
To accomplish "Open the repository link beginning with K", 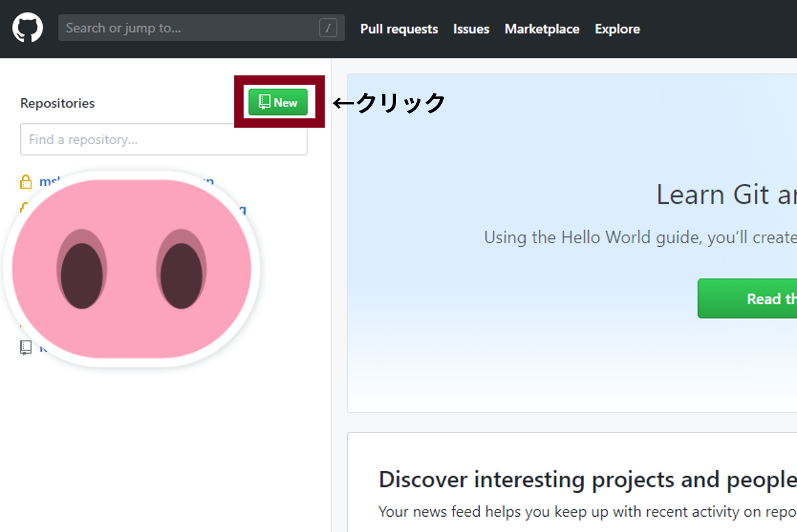I will [x=43, y=348].
